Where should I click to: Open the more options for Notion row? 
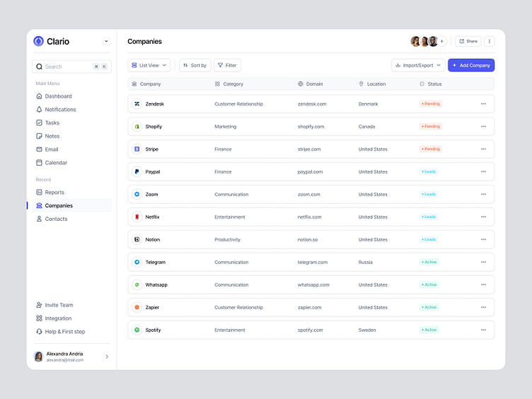coord(483,240)
